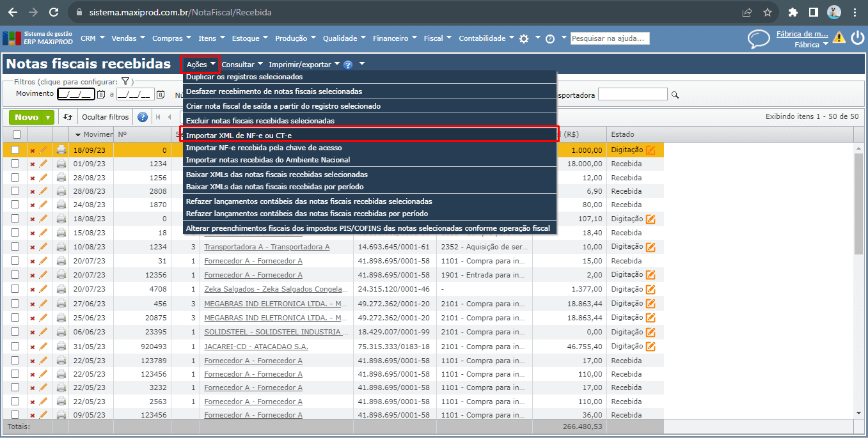The width and height of the screenshot is (868, 438).
Task: Click the yellow warning alert icon
Action: (839, 38)
